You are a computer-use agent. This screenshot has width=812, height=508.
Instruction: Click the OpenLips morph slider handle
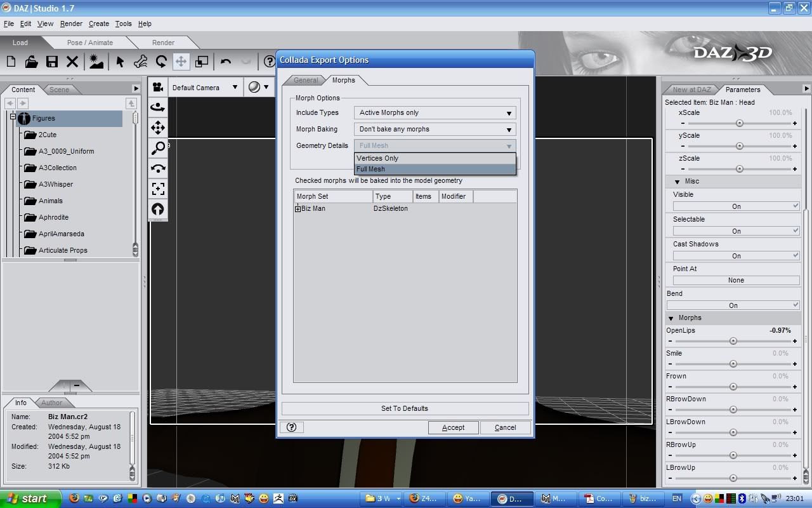pyautogui.click(x=733, y=341)
